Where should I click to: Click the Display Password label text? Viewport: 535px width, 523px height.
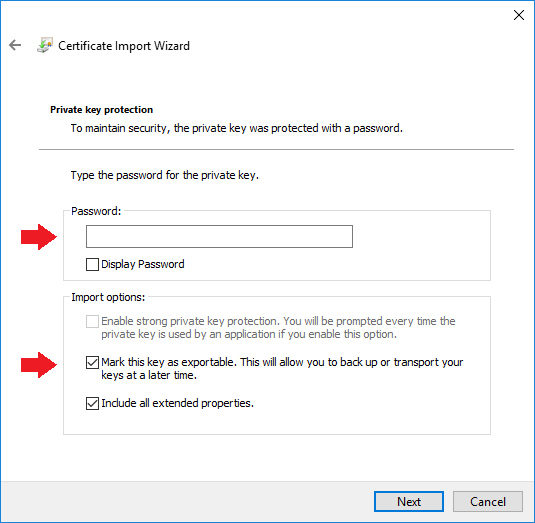click(143, 264)
